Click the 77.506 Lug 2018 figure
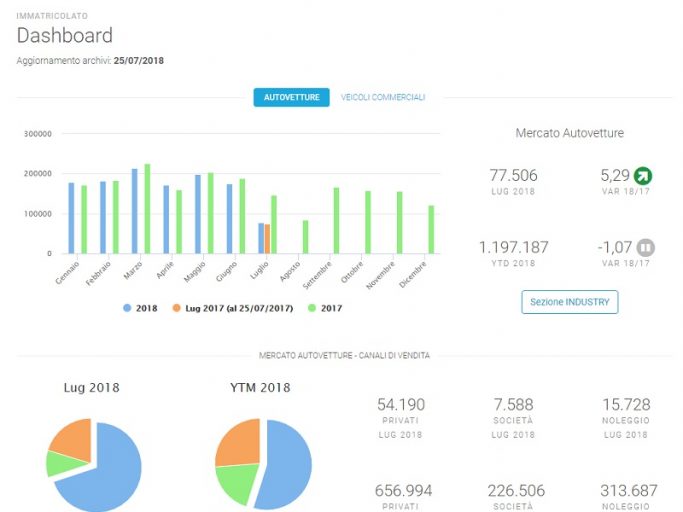The image size is (683, 512). point(513,175)
